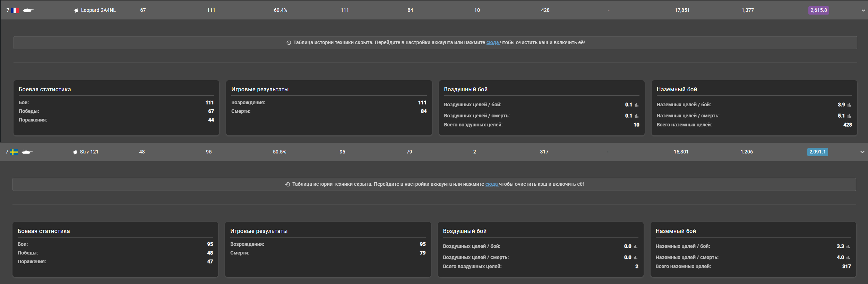Click the Swedish flag on the Strv 121 row
The width and height of the screenshot is (868, 284).
14,152
